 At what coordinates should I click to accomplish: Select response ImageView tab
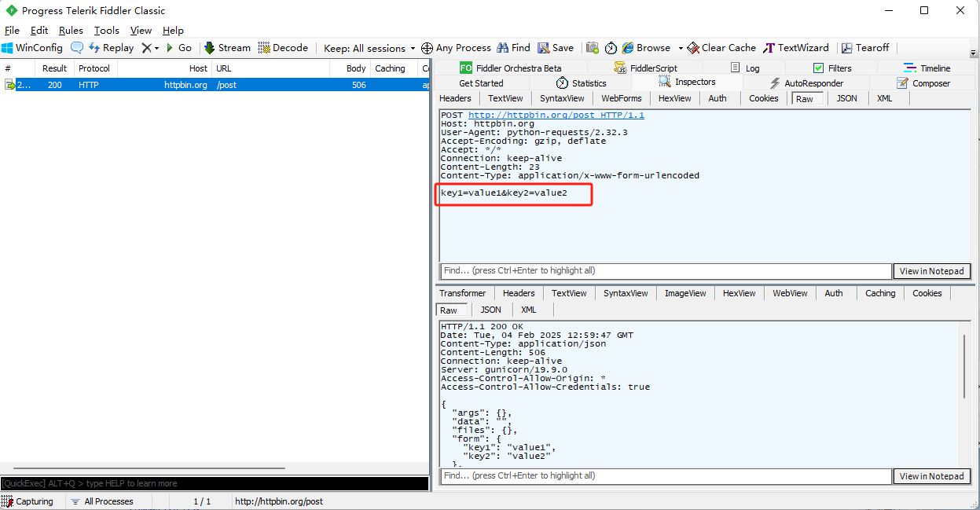point(685,293)
